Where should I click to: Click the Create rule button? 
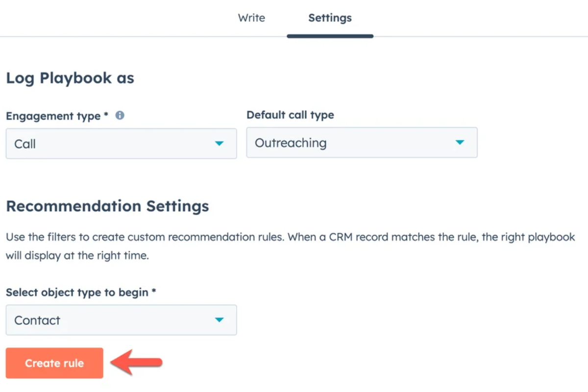point(54,363)
